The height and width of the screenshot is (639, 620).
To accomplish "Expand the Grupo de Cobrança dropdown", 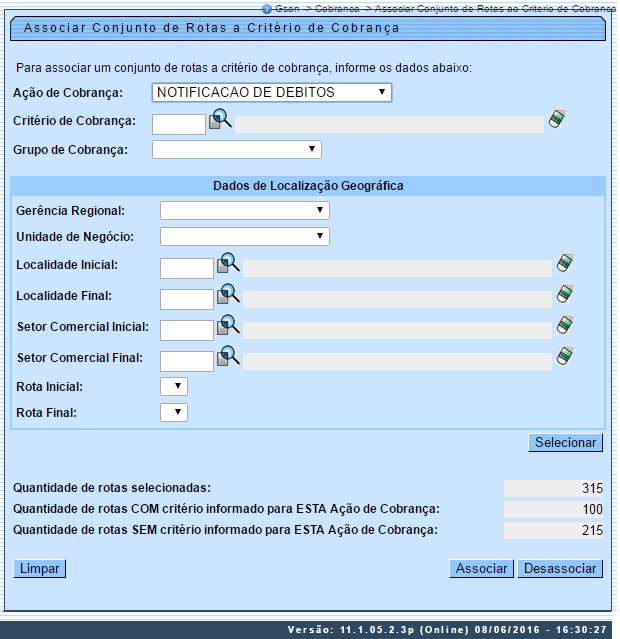I will tap(237, 149).
